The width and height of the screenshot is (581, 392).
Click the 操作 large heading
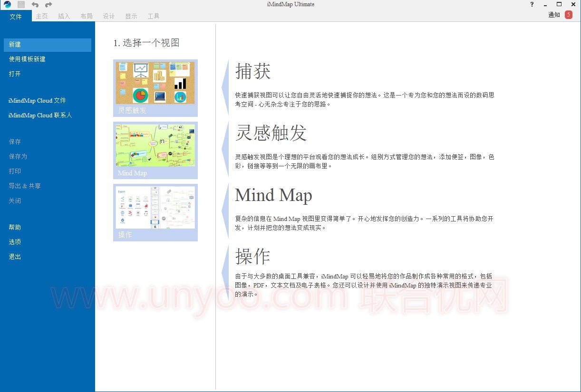coord(253,257)
